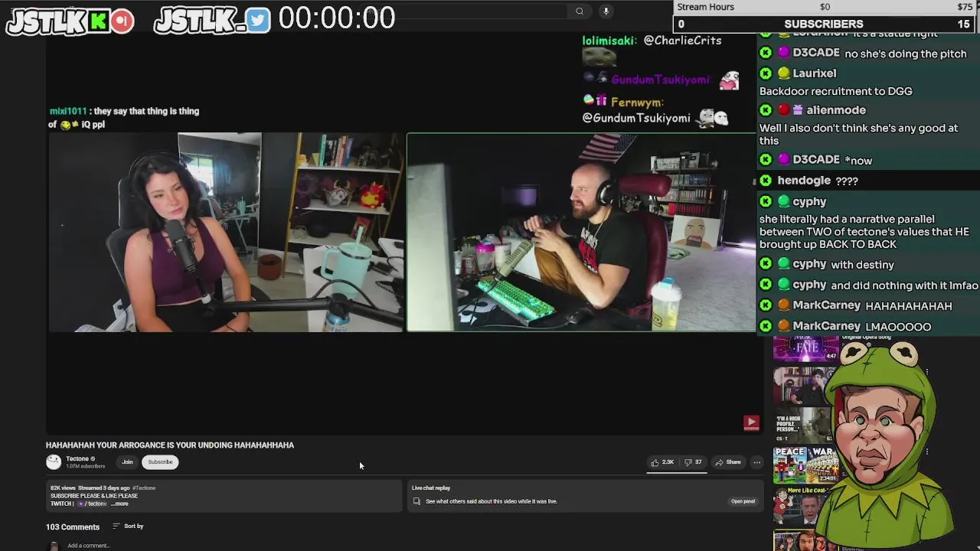980x551 pixels.
Task: Open the Fate opera song recommended thumbnail
Action: [806, 348]
